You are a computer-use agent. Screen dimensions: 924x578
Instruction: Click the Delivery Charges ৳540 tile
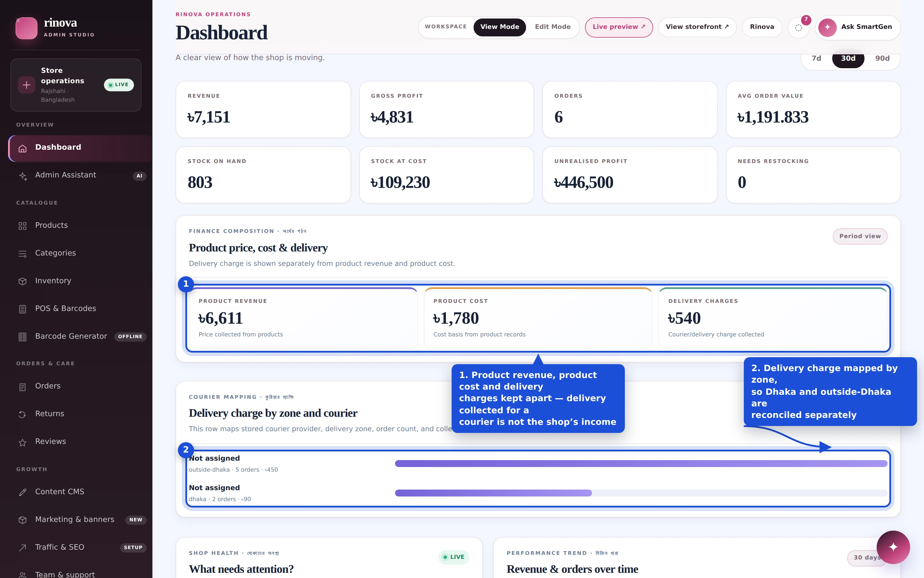[x=773, y=318]
